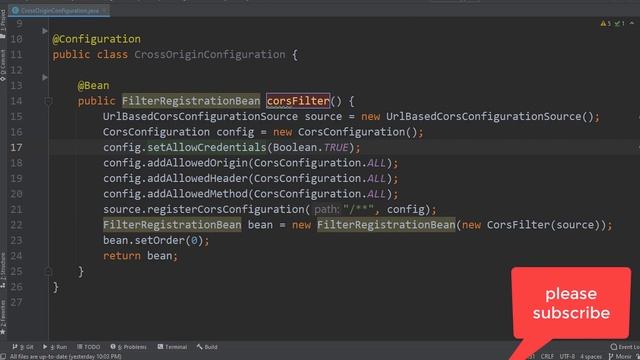This screenshot has height=360, width=640.
Task: Click the run gutter icon beside @Configuration
Action: click(45, 31)
